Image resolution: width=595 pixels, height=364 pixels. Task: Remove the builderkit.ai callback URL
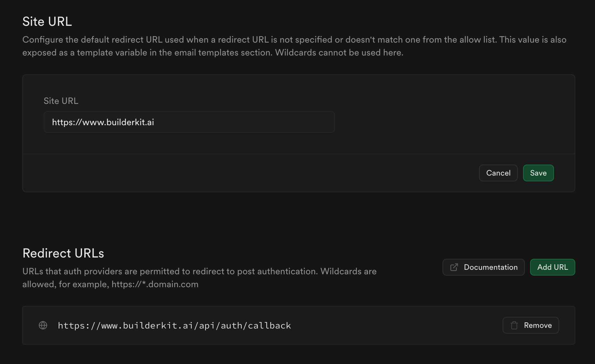tap(531, 325)
